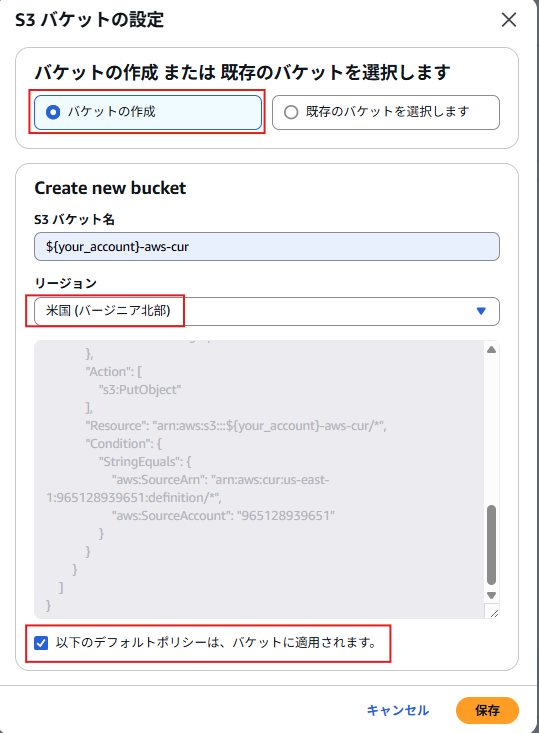Click the "s3:PutObject" policy line
Viewport: 539px width, 733px height.
point(140,389)
